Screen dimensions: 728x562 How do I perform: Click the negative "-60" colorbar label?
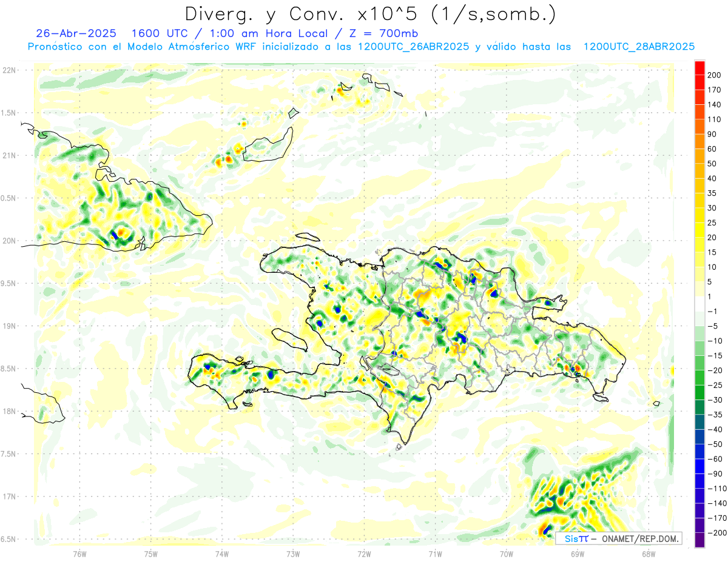pos(714,459)
